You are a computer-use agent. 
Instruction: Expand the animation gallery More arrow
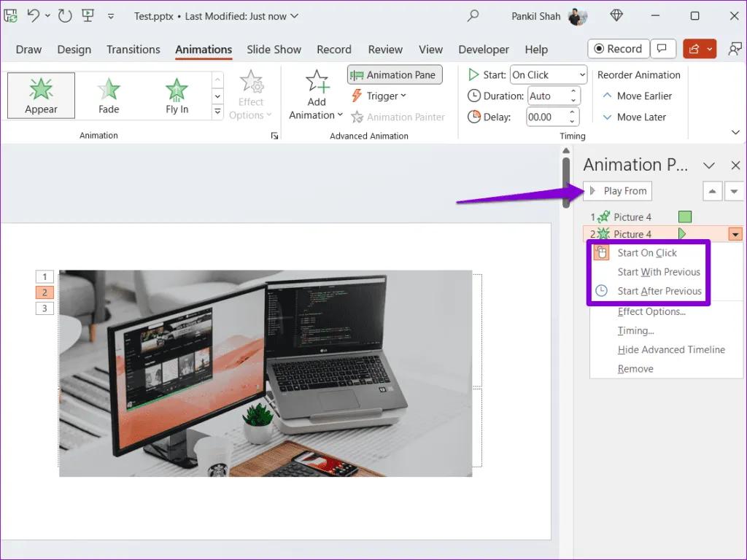[217, 112]
